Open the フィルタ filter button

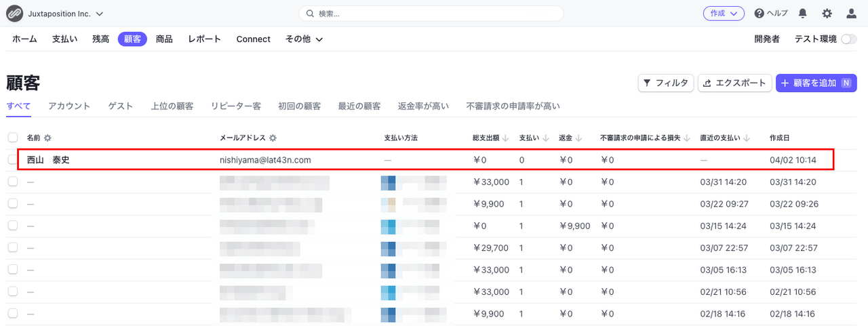click(665, 83)
